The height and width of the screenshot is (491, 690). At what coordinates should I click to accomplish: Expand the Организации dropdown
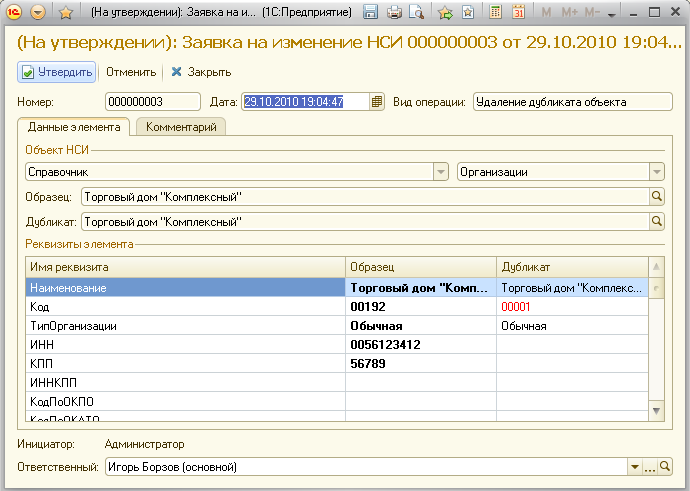[x=656, y=172]
